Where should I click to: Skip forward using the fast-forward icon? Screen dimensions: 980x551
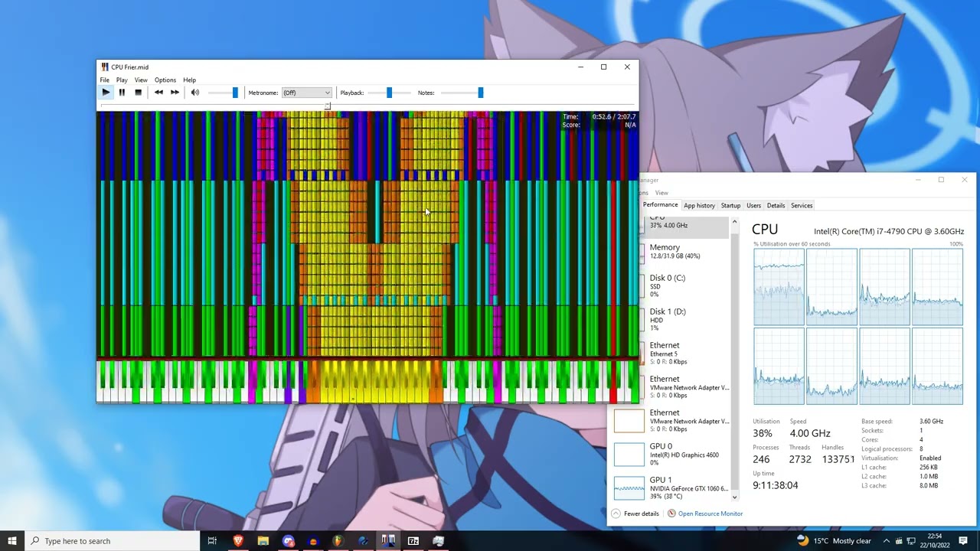(x=175, y=93)
